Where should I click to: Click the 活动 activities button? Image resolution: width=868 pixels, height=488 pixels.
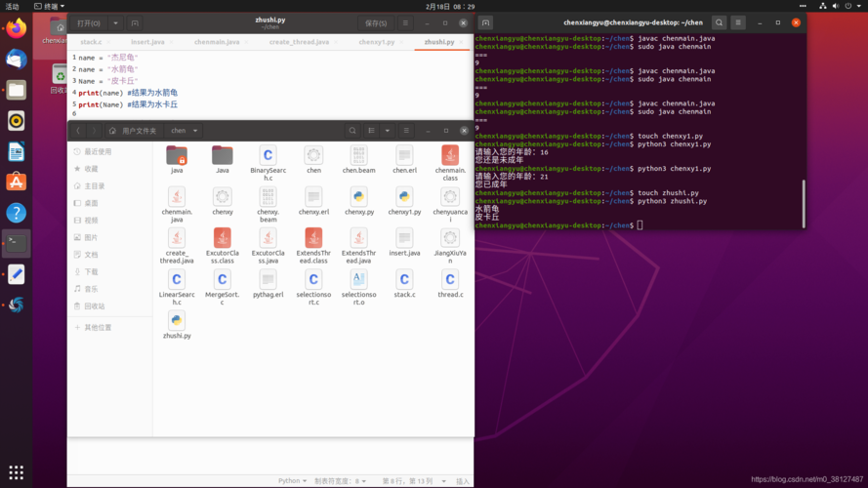tap(12, 6)
